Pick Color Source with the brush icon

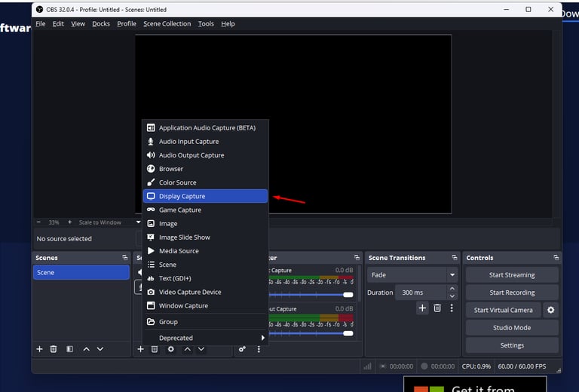[205, 182]
